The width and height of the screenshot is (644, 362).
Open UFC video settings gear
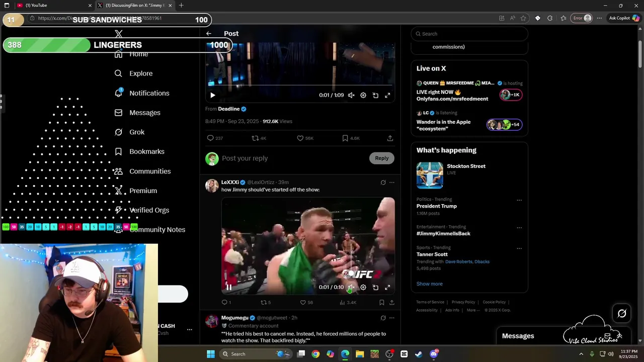click(x=363, y=288)
